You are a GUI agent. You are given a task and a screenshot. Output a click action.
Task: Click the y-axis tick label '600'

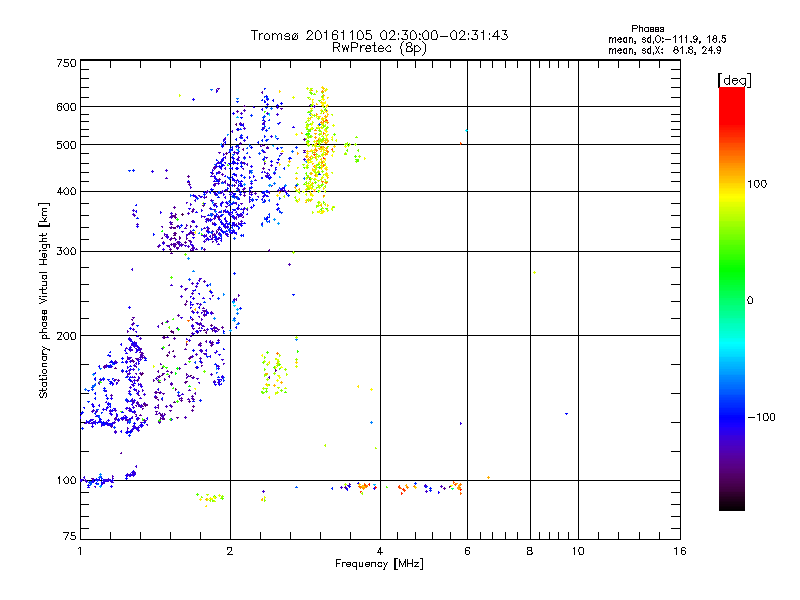[67, 107]
